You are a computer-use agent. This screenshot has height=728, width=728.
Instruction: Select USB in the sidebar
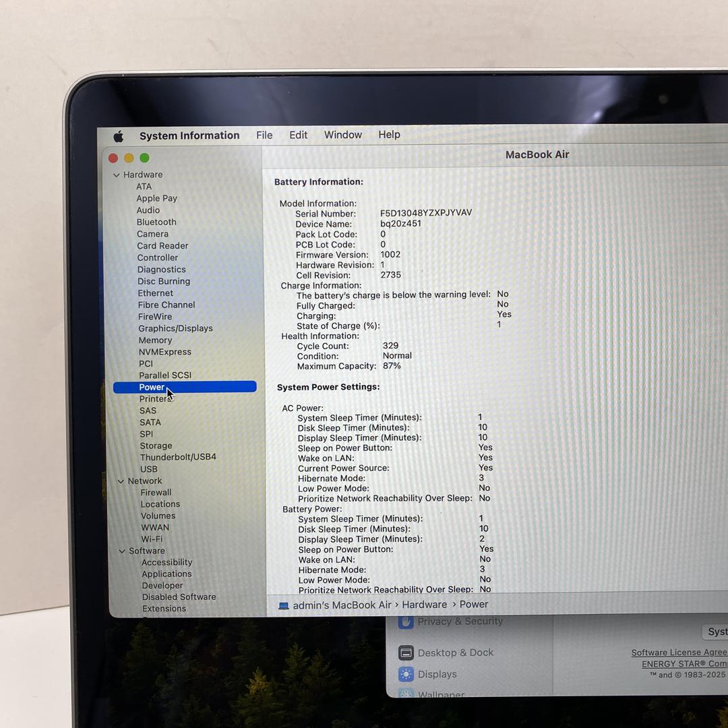pos(149,469)
